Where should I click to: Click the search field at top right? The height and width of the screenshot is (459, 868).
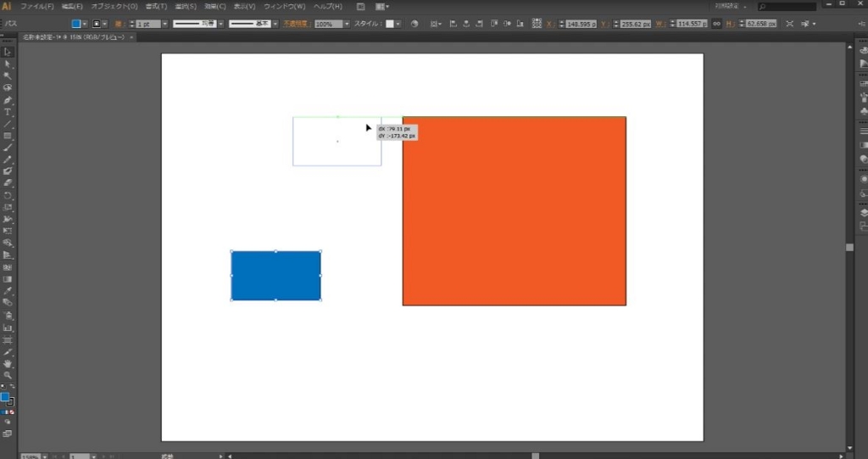pos(787,7)
